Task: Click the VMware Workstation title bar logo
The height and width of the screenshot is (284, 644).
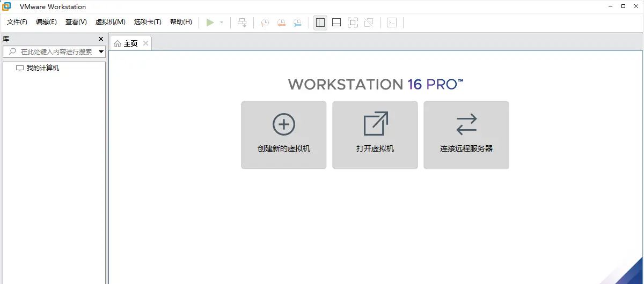Action: click(x=6, y=6)
